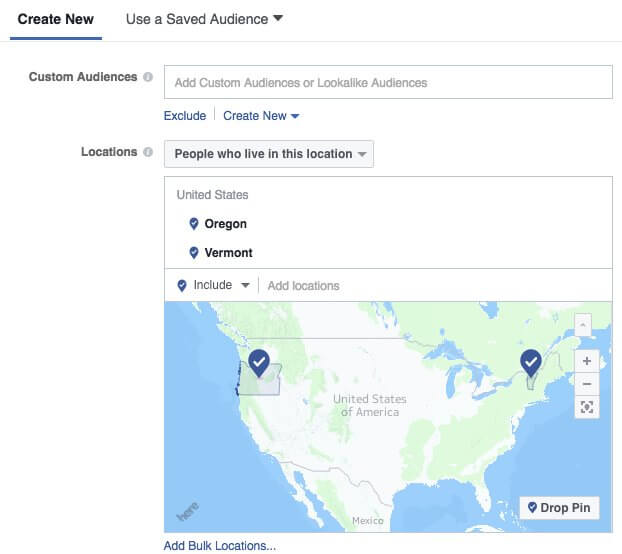Click the Exclude link
This screenshot has height=554, width=622.
(x=185, y=116)
